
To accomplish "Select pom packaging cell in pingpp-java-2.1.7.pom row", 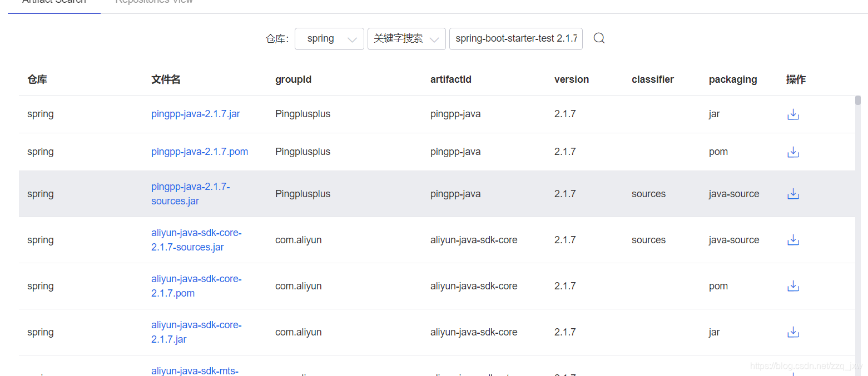I will tap(718, 152).
